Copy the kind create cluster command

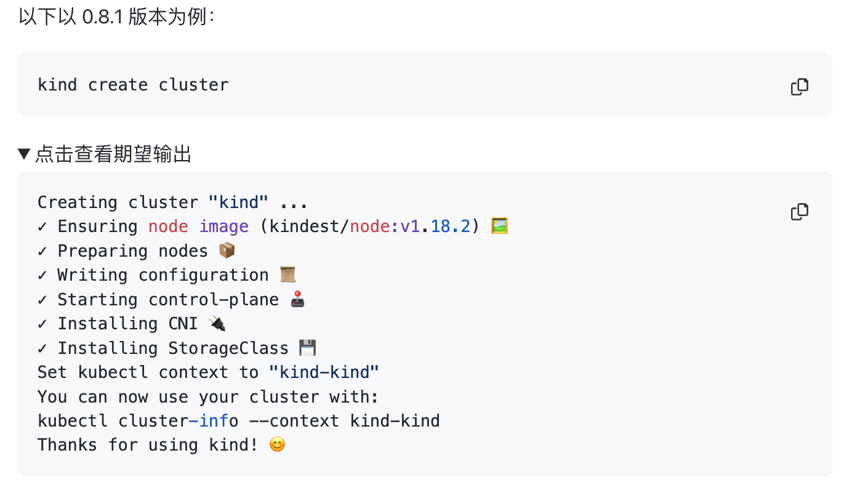(799, 87)
